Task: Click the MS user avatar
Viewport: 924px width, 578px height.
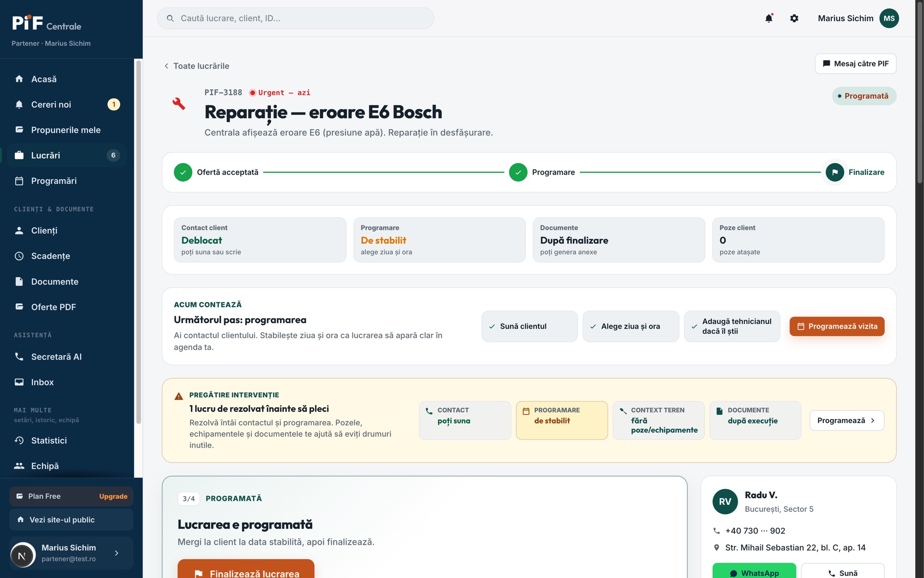Action: (889, 18)
